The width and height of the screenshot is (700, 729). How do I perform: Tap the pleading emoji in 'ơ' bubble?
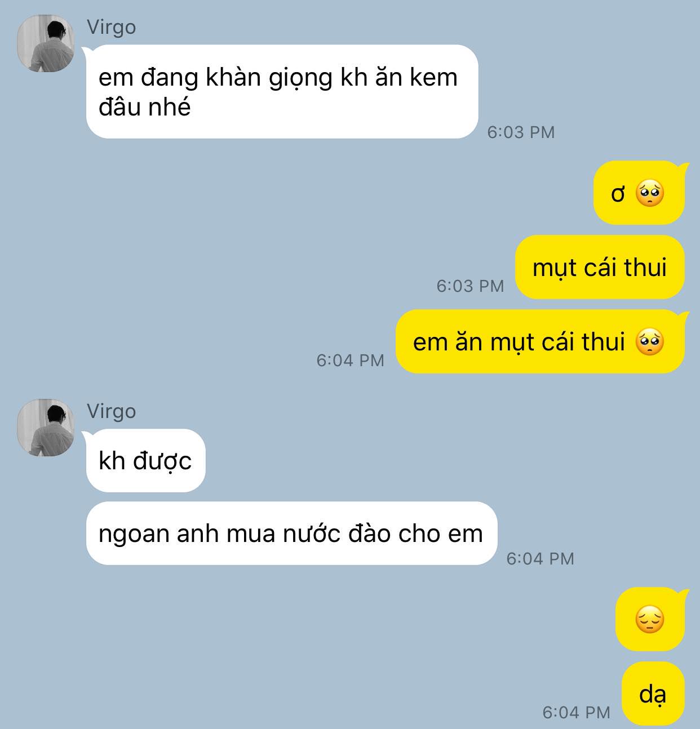pos(650,194)
